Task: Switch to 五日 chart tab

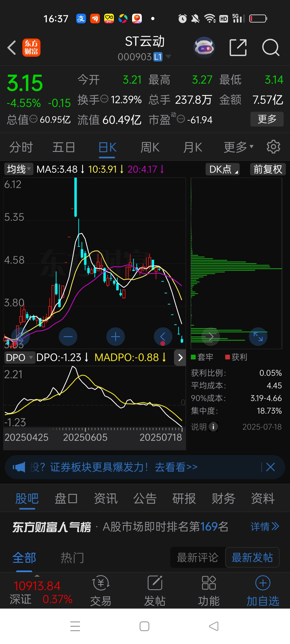Action: pos(64,147)
